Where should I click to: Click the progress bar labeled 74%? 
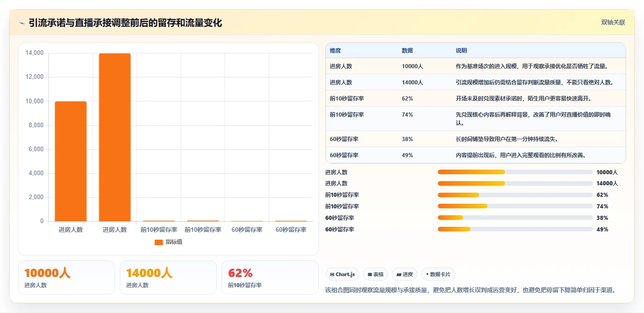tap(515, 207)
